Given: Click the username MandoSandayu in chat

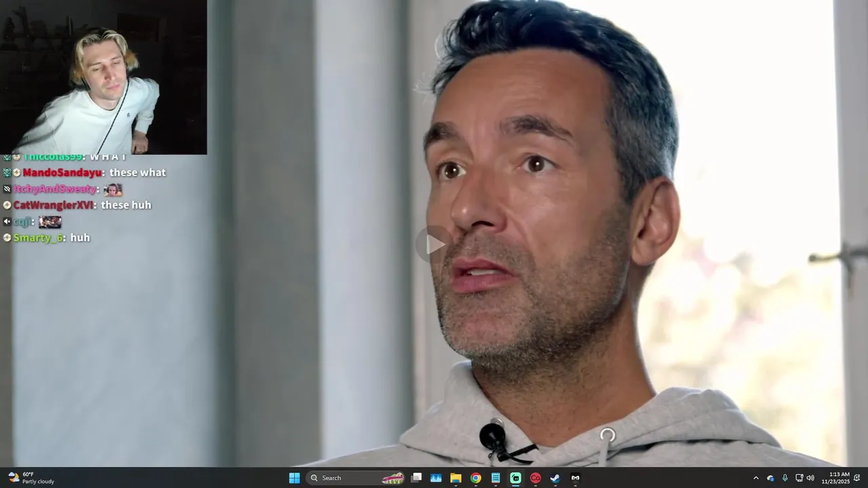Looking at the screenshot, I should 62,173.
